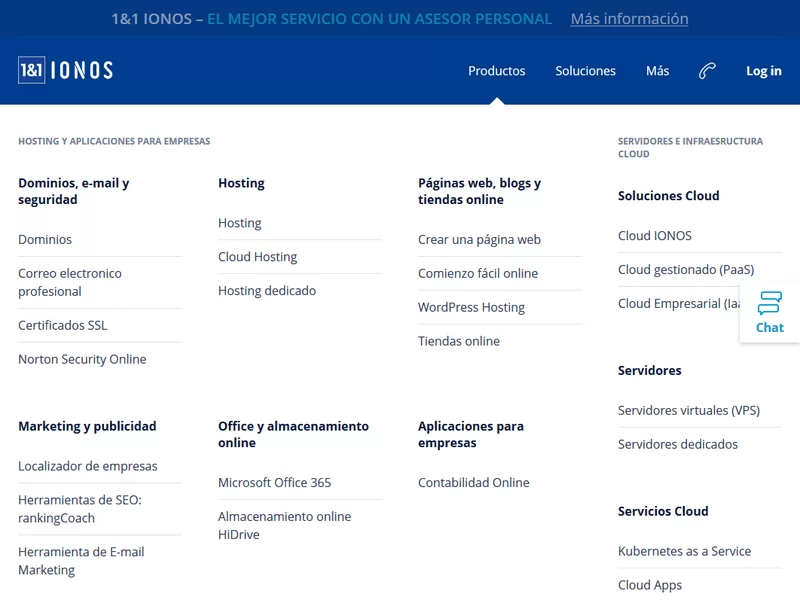Click the Soluciones Cloud heading
This screenshot has width=800, height=600.
coord(668,196)
